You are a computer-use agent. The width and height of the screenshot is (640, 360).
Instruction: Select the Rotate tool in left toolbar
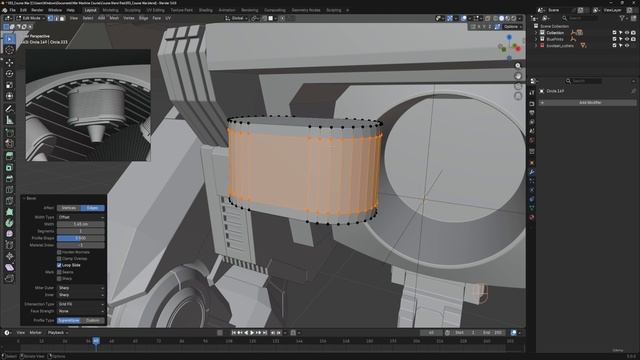click(9, 74)
